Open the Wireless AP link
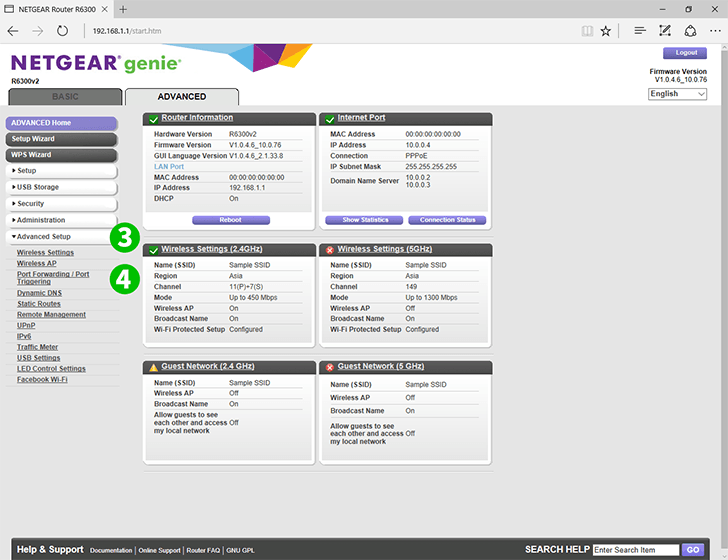The height and width of the screenshot is (560, 728). pyautogui.click(x=37, y=263)
